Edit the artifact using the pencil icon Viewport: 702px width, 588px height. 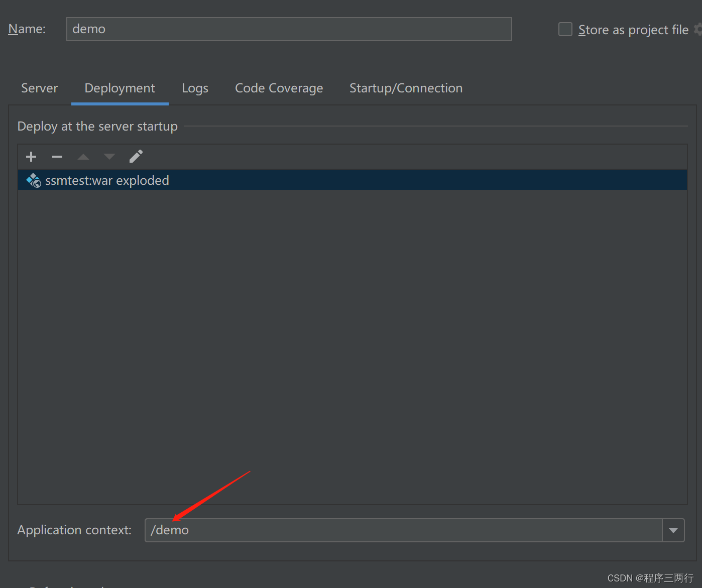[136, 156]
